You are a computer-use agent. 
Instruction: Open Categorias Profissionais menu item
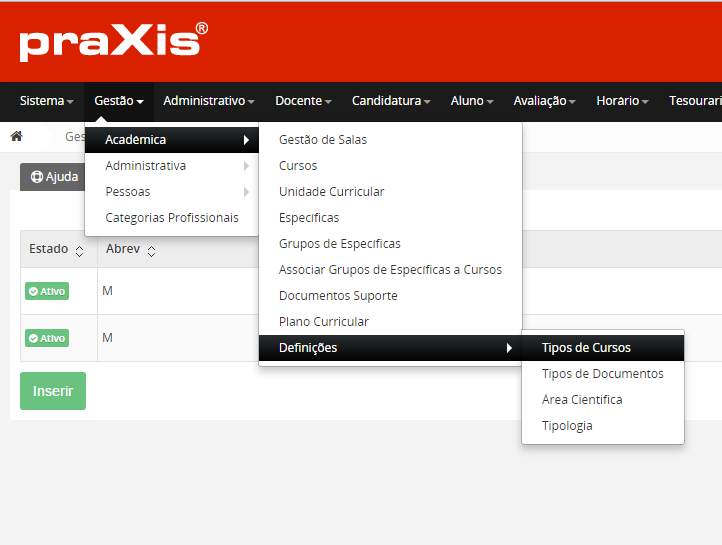point(172,218)
